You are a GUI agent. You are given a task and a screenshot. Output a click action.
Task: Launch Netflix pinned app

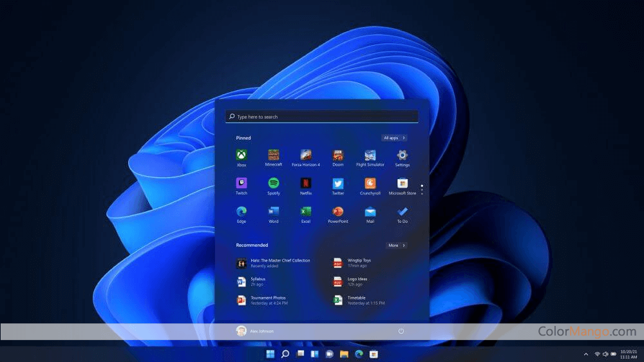point(306,184)
